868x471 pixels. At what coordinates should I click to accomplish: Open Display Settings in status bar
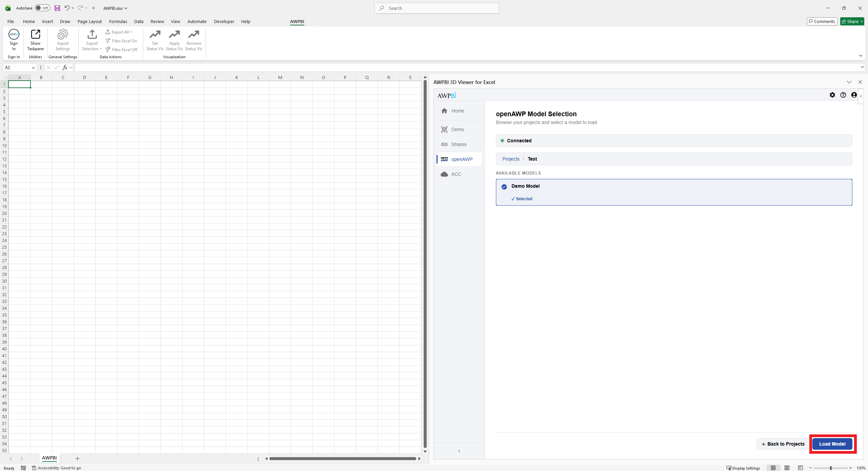click(x=743, y=468)
